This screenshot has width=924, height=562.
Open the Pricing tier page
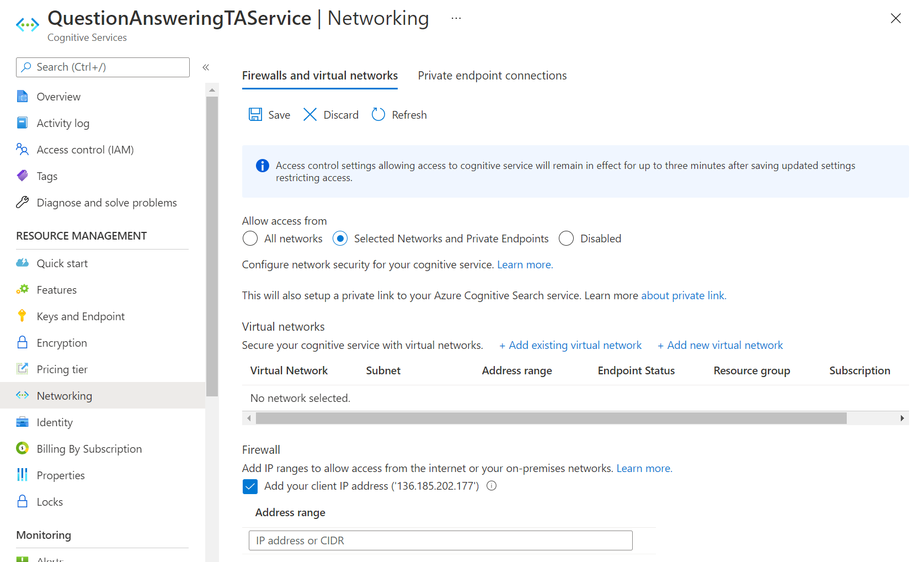tap(61, 369)
